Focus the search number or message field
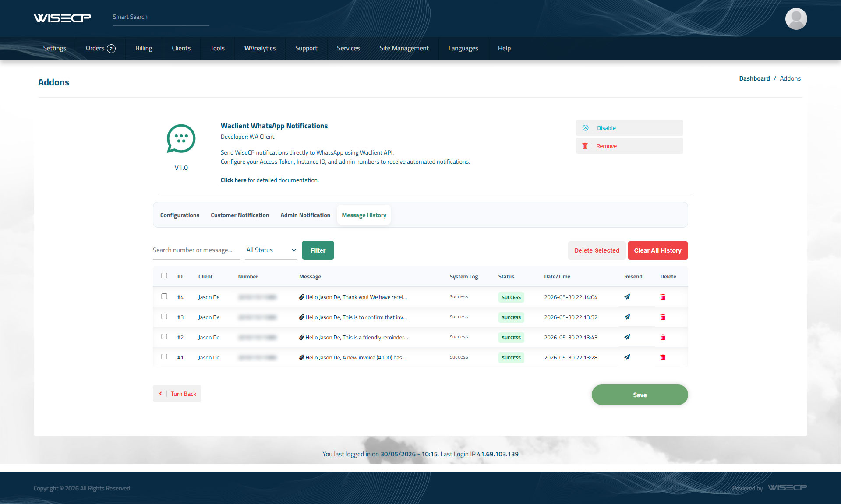The height and width of the screenshot is (504, 841). pos(196,250)
